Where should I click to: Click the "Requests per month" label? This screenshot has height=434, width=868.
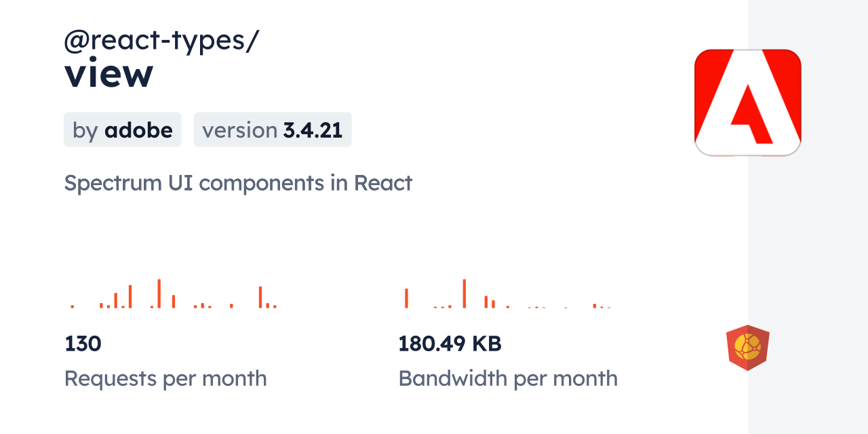pyautogui.click(x=165, y=378)
